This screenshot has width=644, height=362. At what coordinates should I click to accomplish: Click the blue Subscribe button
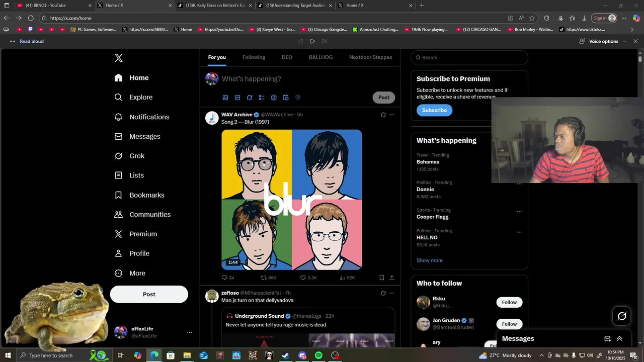[434, 110]
